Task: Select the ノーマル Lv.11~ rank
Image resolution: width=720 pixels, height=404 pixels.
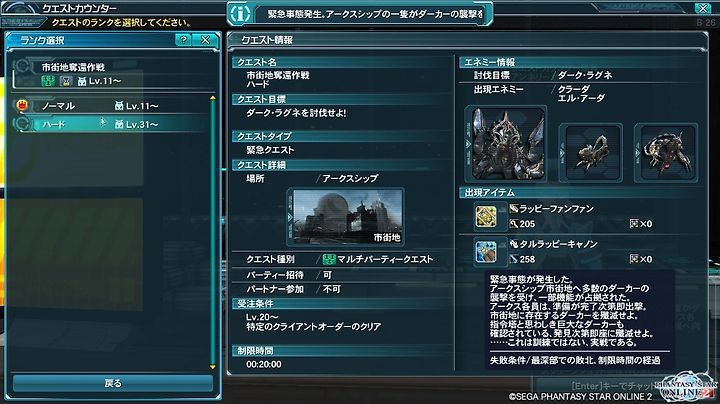Action: [x=111, y=106]
